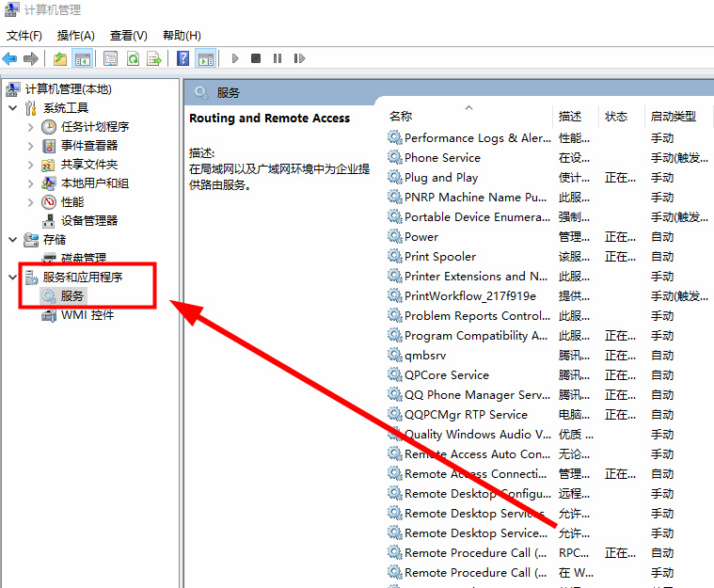The width and height of the screenshot is (714, 588).
Task: Open the 操作(A) menu
Action: coord(75,36)
